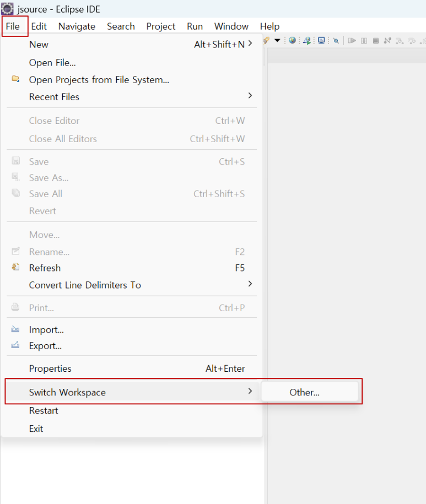
Task: Click the Export icon in File menu
Action: pos(15,345)
